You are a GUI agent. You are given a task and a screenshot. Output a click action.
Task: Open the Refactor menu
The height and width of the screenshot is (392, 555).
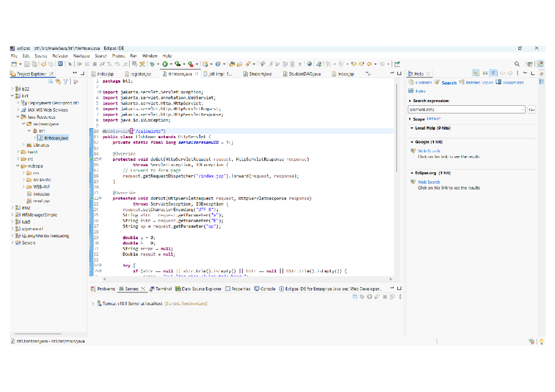[x=60, y=55]
